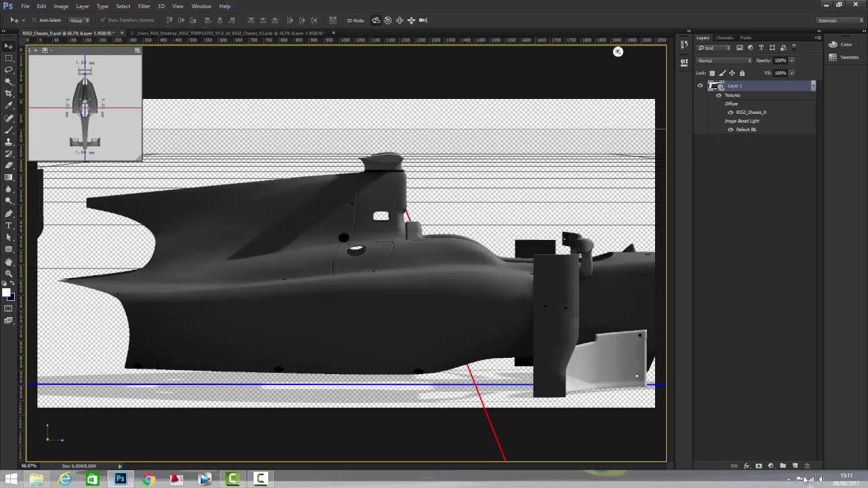Toggle Show Transform Controls checkbox
Viewport: 868px width, 488px height.
pyautogui.click(x=102, y=20)
